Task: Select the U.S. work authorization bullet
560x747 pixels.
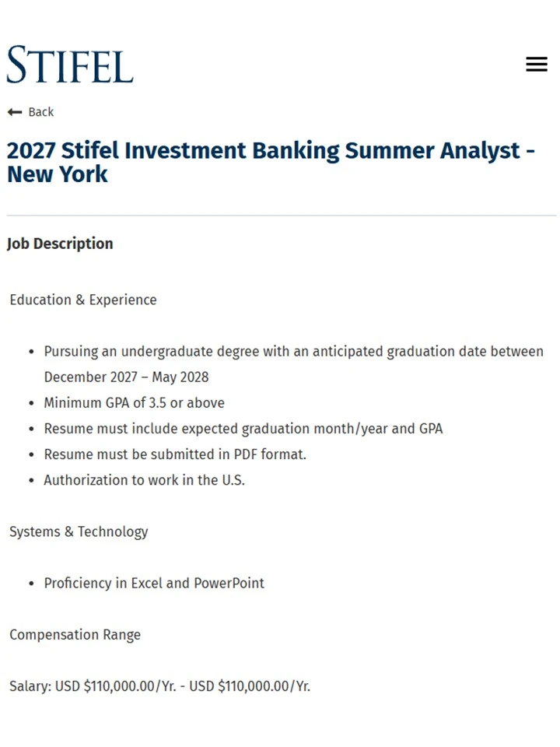Action: point(145,480)
